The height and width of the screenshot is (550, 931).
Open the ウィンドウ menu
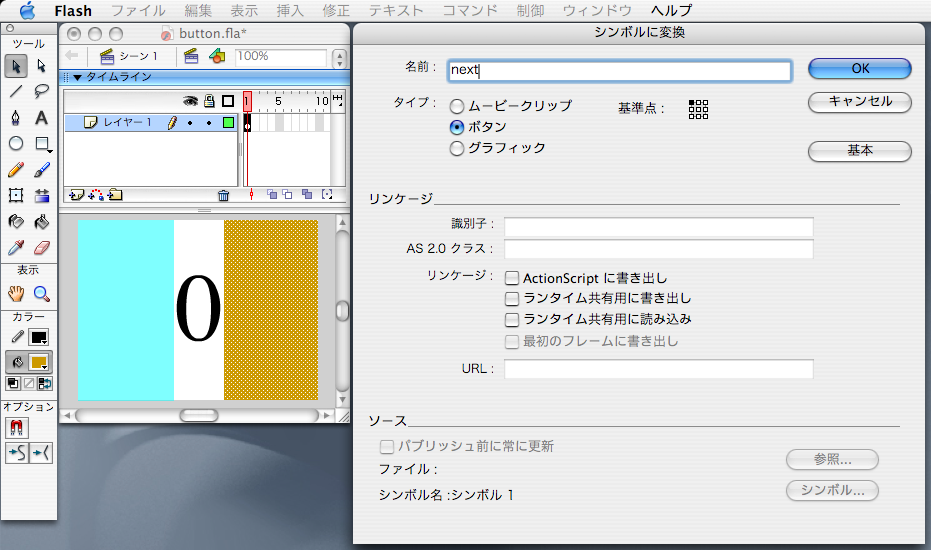pos(596,11)
